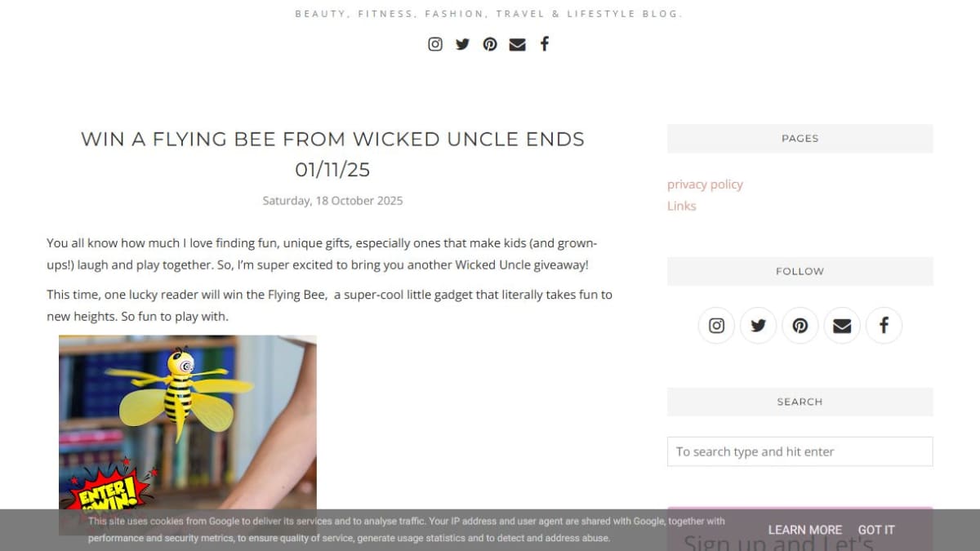Open Instagram icon in top header
Image resolution: width=980 pixels, height=551 pixels.
435,44
